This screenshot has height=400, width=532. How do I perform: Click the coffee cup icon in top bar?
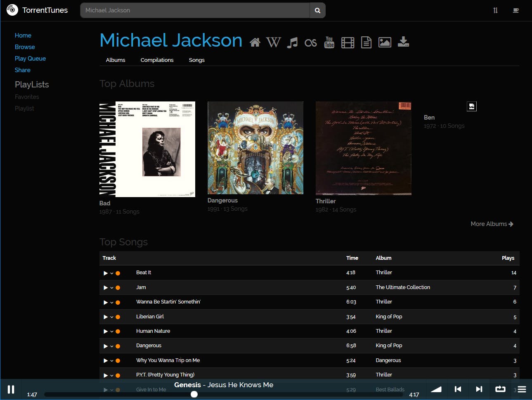click(516, 10)
